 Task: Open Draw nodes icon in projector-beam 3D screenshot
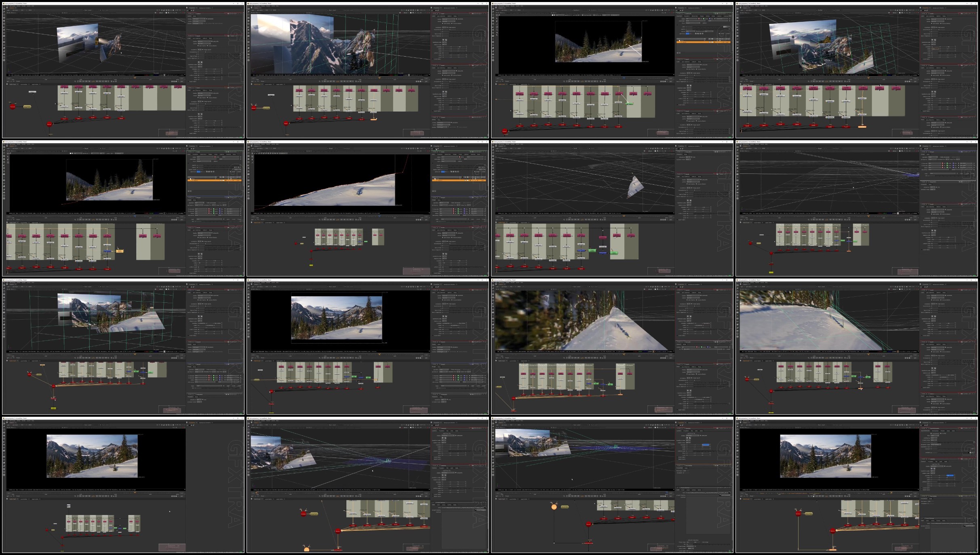point(249,426)
